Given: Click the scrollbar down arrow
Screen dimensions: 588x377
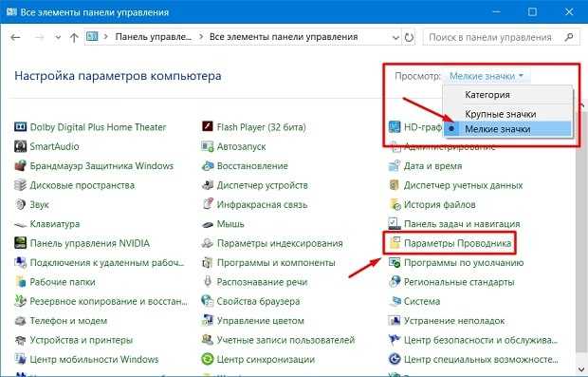Looking at the screenshot, I should point(582,369).
